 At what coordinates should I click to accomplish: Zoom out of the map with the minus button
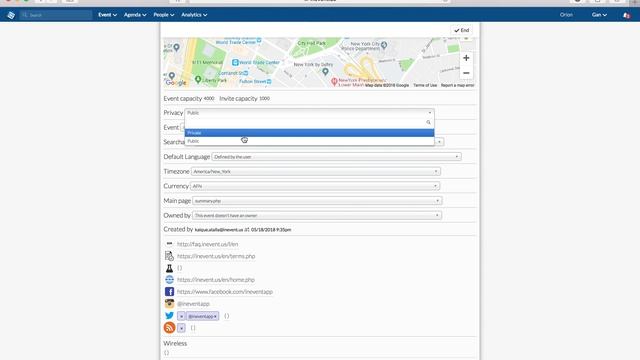click(x=466, y=73)
